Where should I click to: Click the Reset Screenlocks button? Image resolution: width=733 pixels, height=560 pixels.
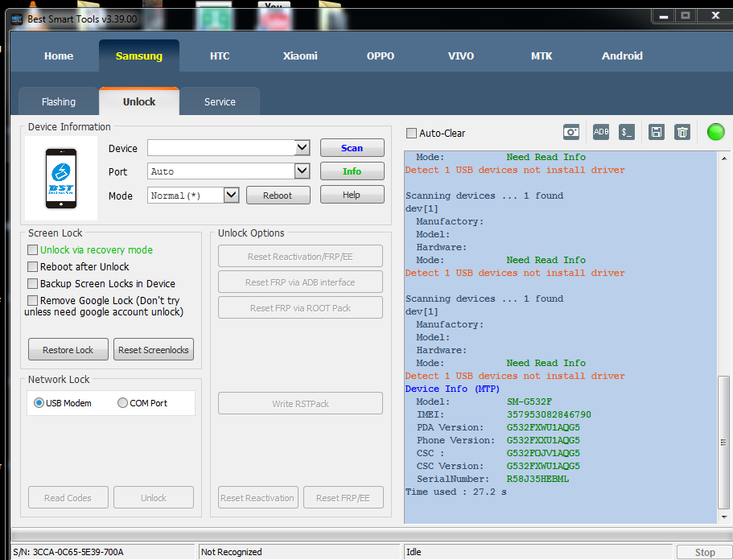coord(154,350)
